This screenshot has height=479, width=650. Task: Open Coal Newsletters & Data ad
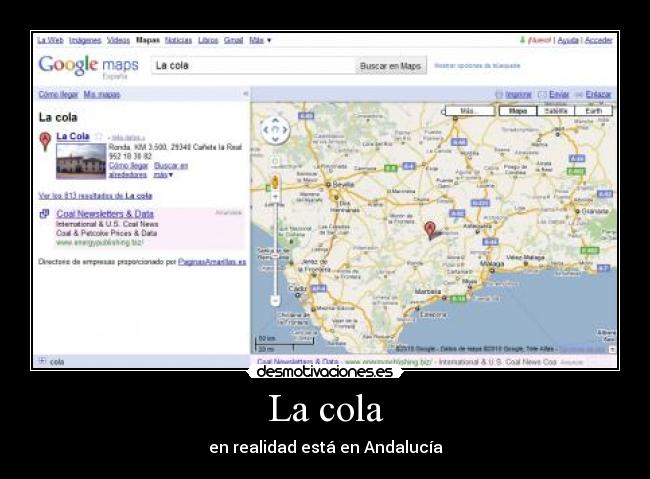(x=105, y=214)
